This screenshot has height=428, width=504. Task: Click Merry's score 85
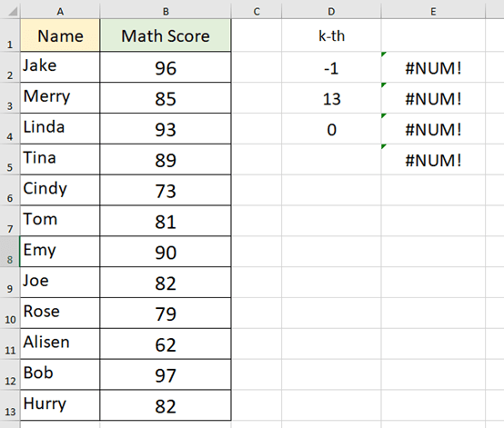(x=166, y=97)
